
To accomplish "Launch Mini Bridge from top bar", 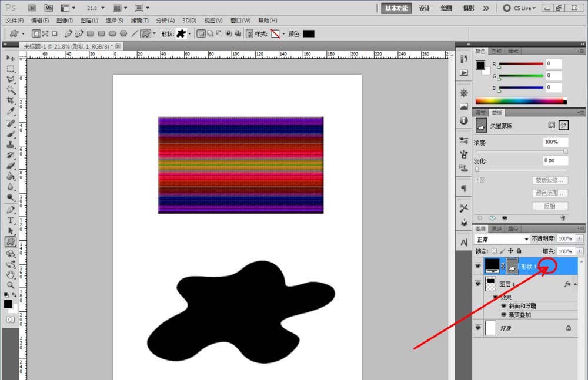I will (x=49, y=8).
